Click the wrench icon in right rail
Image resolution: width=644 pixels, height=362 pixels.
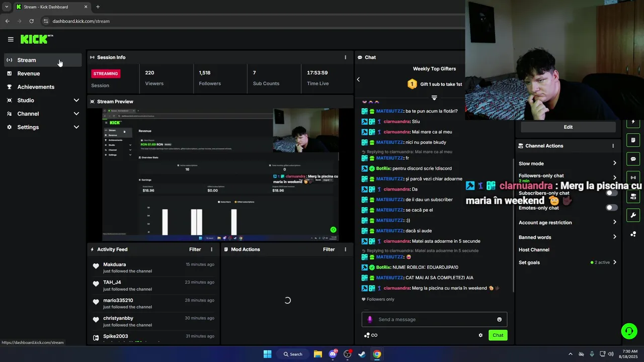633,215
